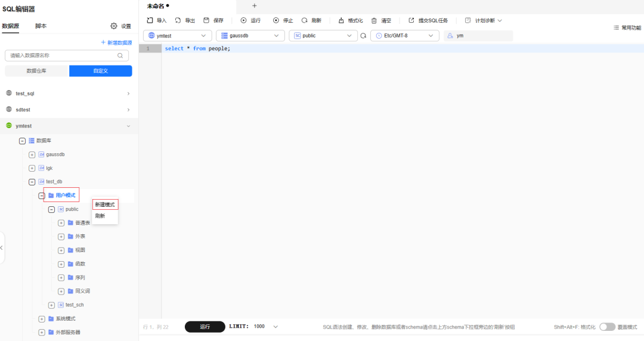Click the 清空 (clear) trash icon
The width and height of the screenshot is (644, 341).
[374, 20]
